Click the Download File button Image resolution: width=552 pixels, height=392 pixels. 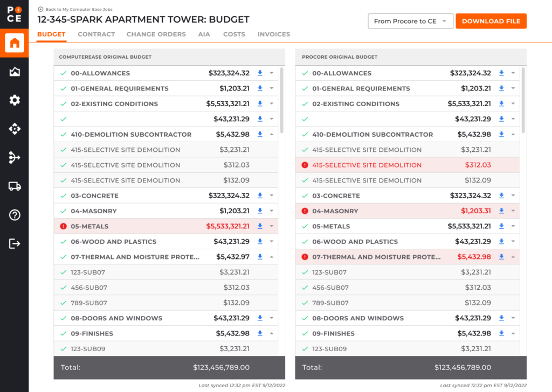[x=491, y=21]
